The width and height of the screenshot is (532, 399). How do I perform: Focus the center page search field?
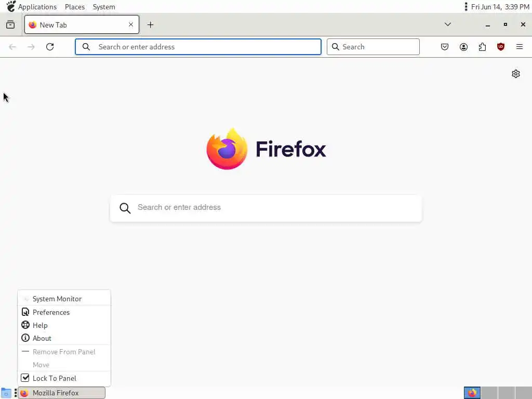coord(266,208)
